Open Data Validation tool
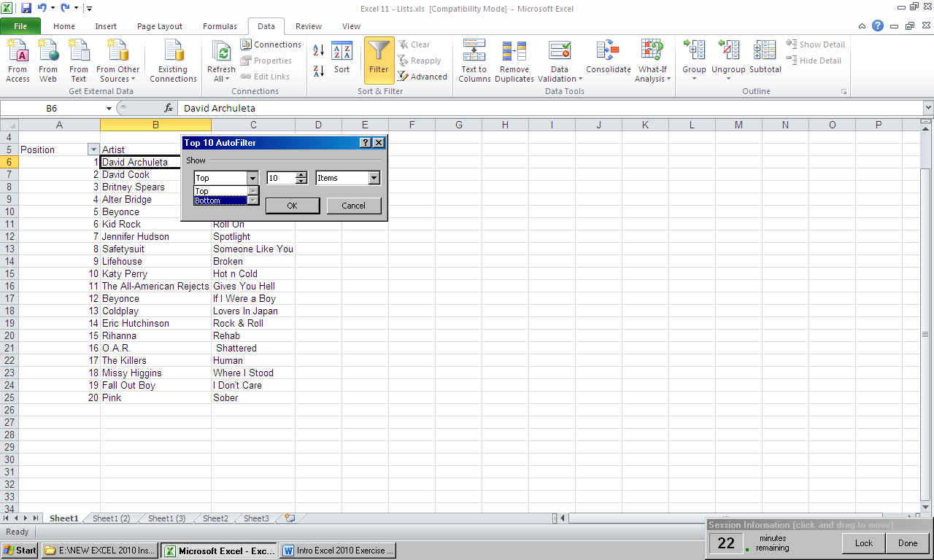This screenshot has width=934, height=560. tap(560, 61)
